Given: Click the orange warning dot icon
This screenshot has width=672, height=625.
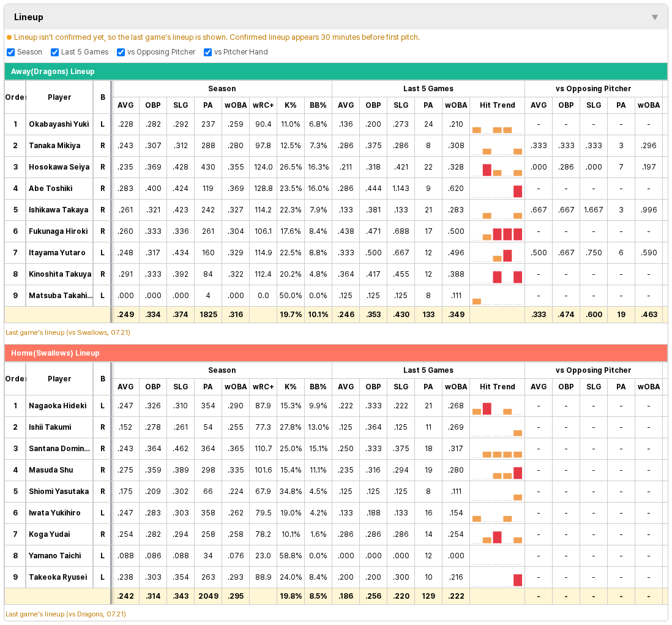Looking at the screenshot, I should click(x=9, y=37).
